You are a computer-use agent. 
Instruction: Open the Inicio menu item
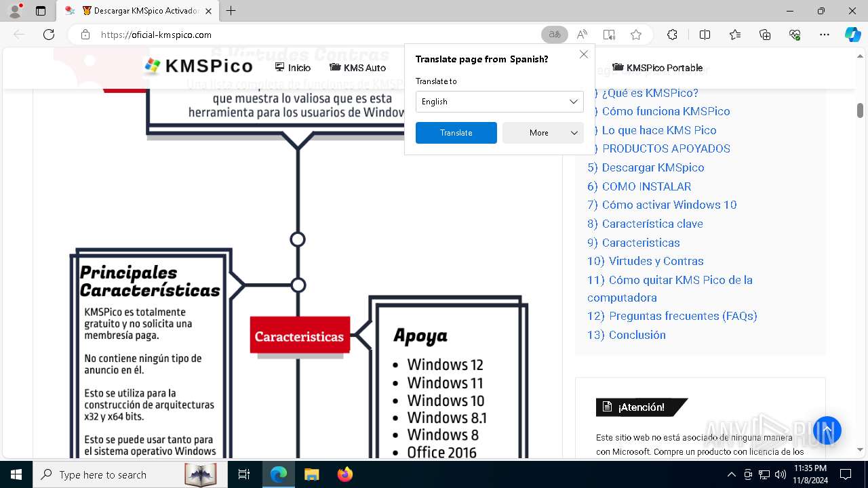click(x=293, y=68)
